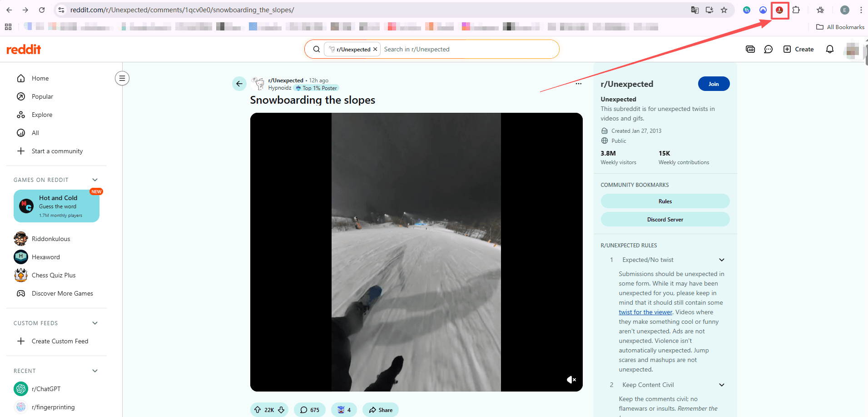Collapse the Custom Feeds section
Viewport: 868px width, 417px height.
[x=95, y=323]
